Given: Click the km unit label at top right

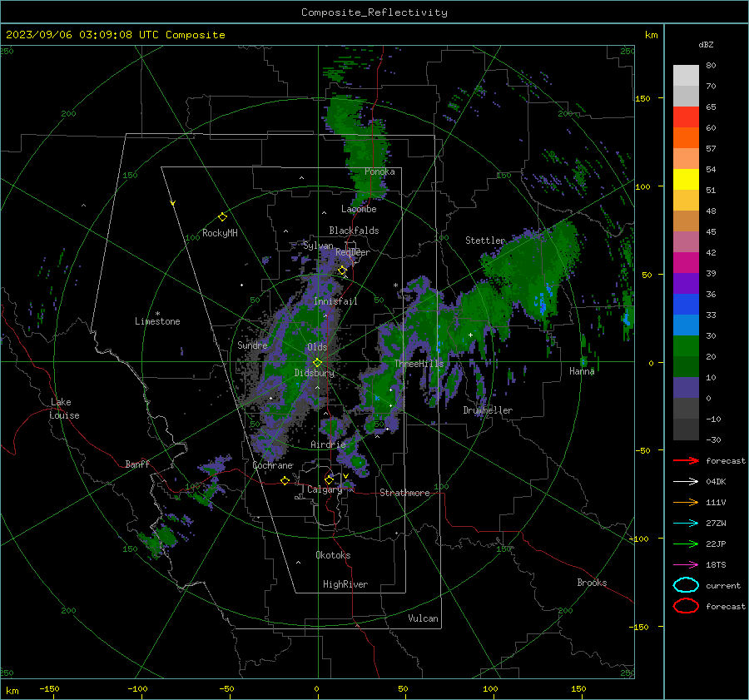Looking at the screenshot, I should tap(651, 35).
